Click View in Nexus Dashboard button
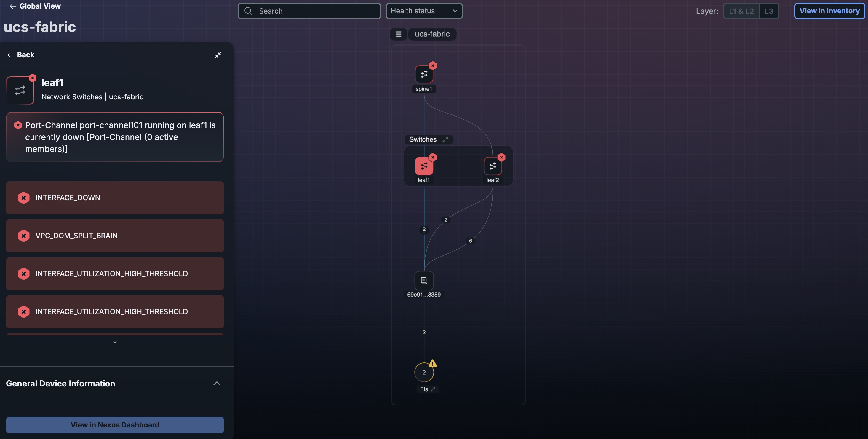Viewport: 868px width, 439px height. [115, 425]
